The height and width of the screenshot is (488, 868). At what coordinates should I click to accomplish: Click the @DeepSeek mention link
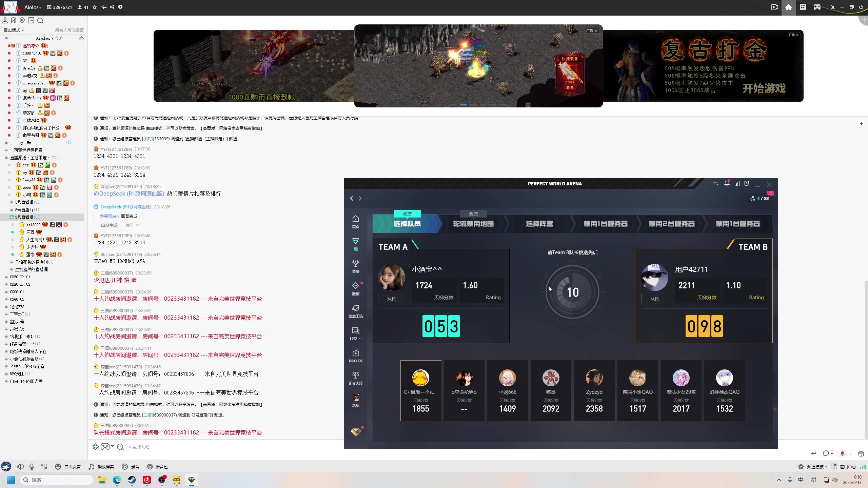click(x=129, y=194)
